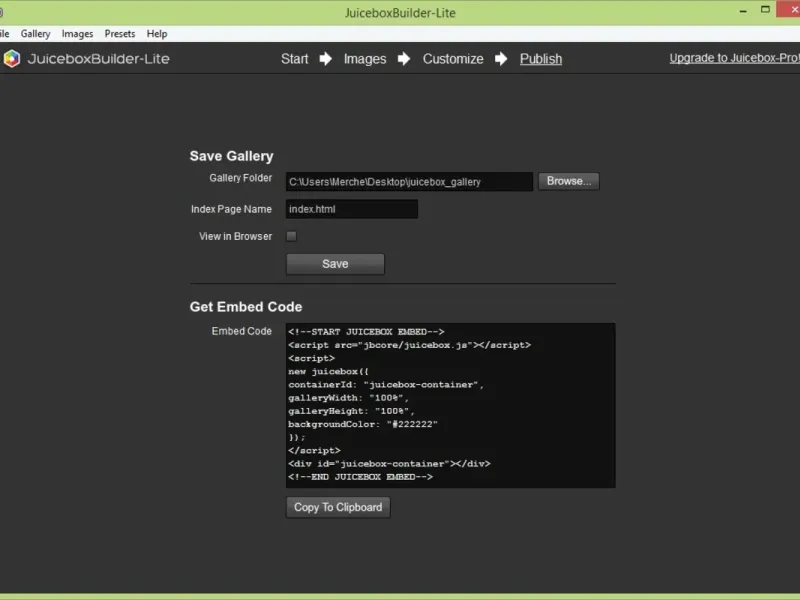Click the 'JuiceboxBuilder-Lite' header logo text
This screenshot has height=600, width=800.
click(98, 59)
